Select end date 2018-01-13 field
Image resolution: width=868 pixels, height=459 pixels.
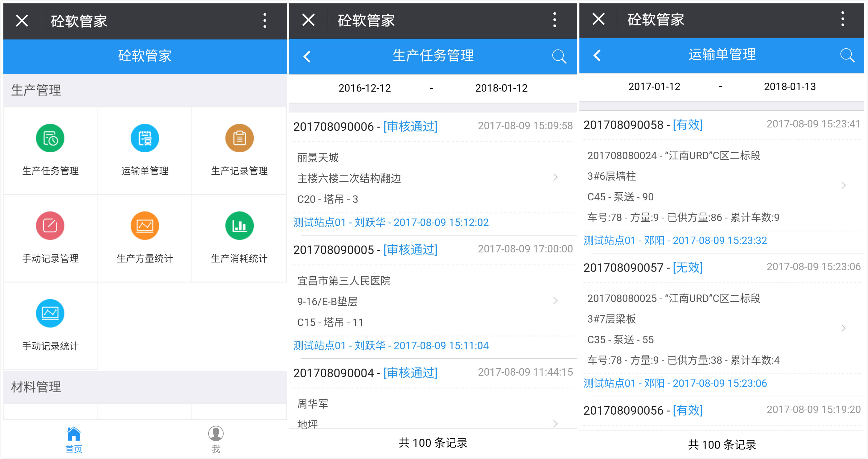(789, 87)
